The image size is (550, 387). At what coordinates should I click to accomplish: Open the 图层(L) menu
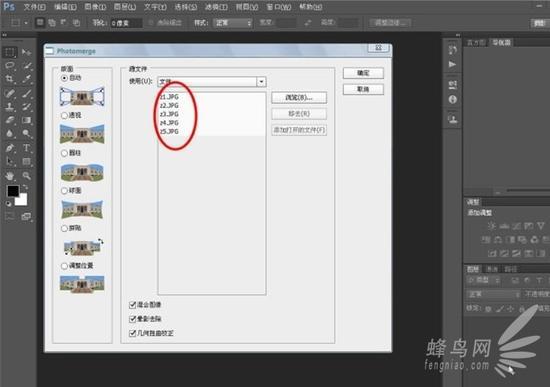pos(125,7)
